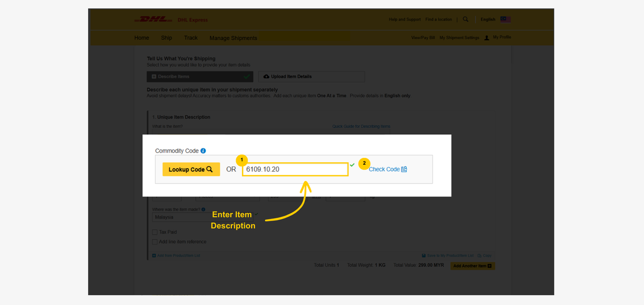Click the document icon beside Check Code
This screenshot has width=644, height=305.
tap(404, 169)
